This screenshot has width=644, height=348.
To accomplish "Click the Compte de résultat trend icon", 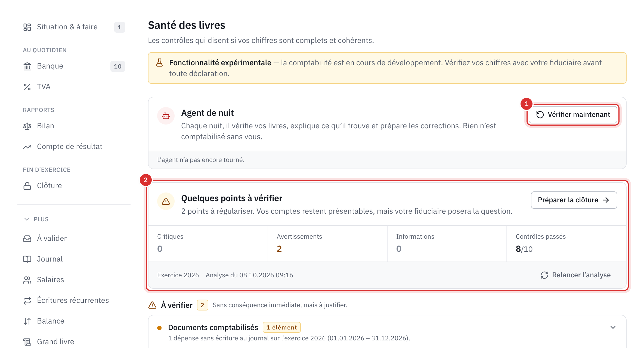I will point(27,147).
